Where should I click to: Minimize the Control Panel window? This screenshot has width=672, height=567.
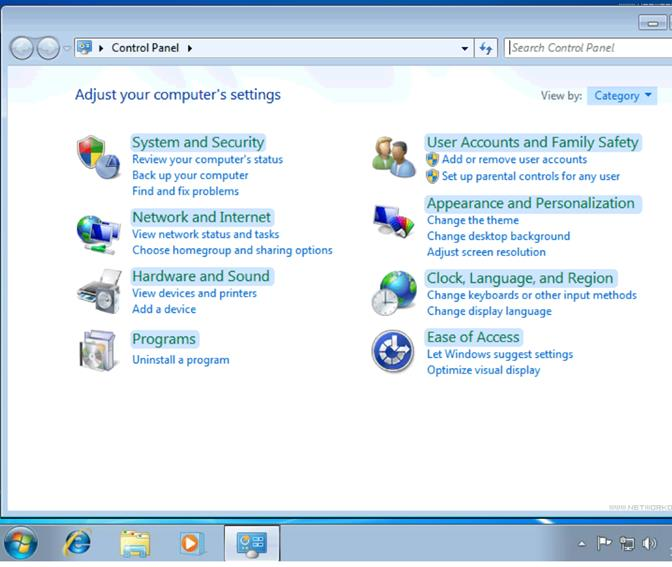tap(653, 22)
